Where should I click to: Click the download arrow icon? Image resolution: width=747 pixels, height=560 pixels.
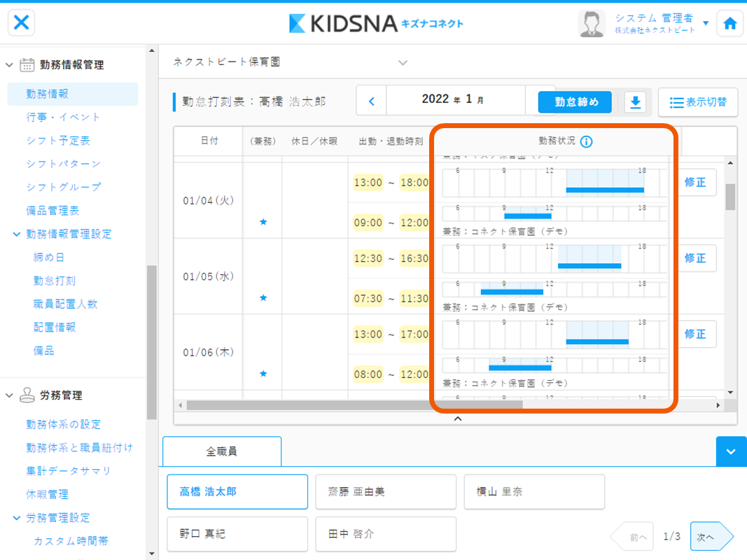[x=635, y=102]
